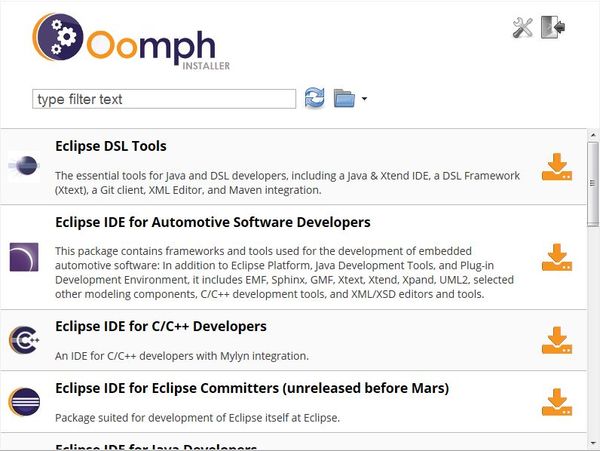The height and width of the screenshot is (451, 600).
Task: Click 'Package suited for development' description
Action: [x=197, y=418]
